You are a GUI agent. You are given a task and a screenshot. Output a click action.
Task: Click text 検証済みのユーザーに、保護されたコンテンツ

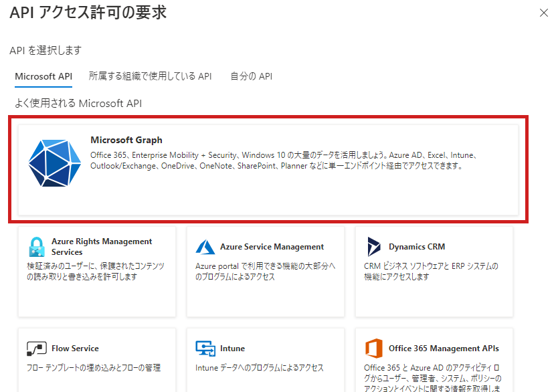[96, 266]
